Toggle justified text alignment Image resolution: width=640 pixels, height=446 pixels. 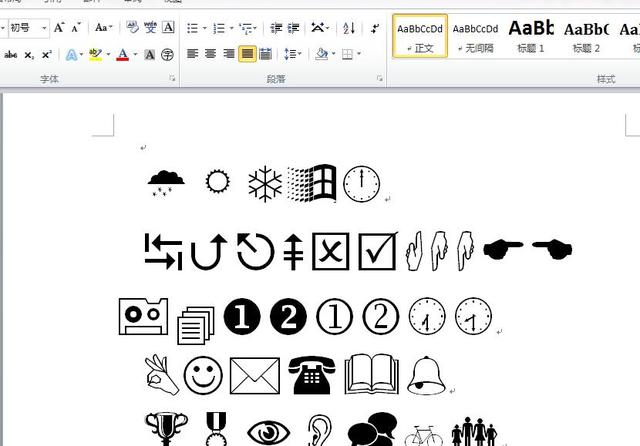(x=247, y=54)
